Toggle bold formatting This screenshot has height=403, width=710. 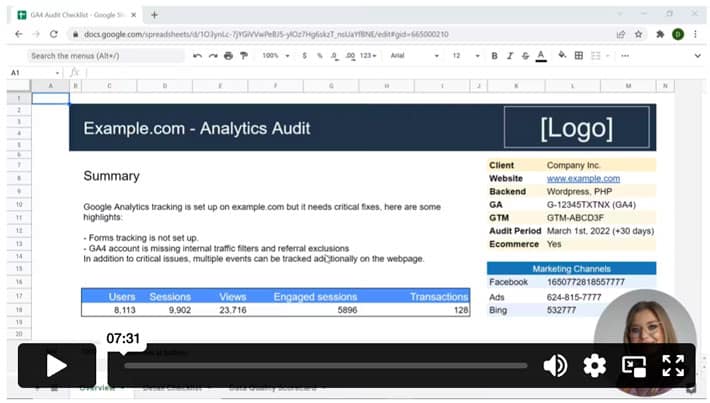(494, 56)
